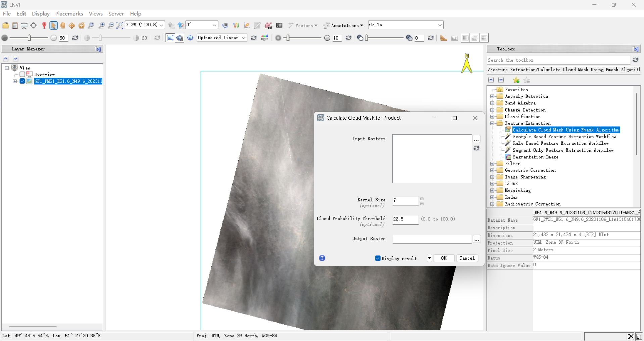Click refresh icon beside Input Rasters list

point(476,148)
